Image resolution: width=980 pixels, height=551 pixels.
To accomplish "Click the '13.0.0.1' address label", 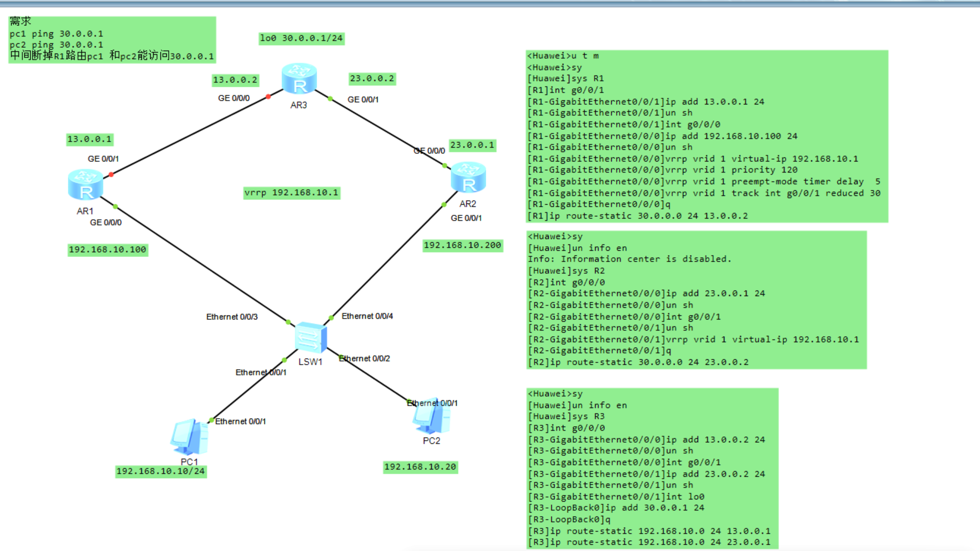I will pos(89,139).
